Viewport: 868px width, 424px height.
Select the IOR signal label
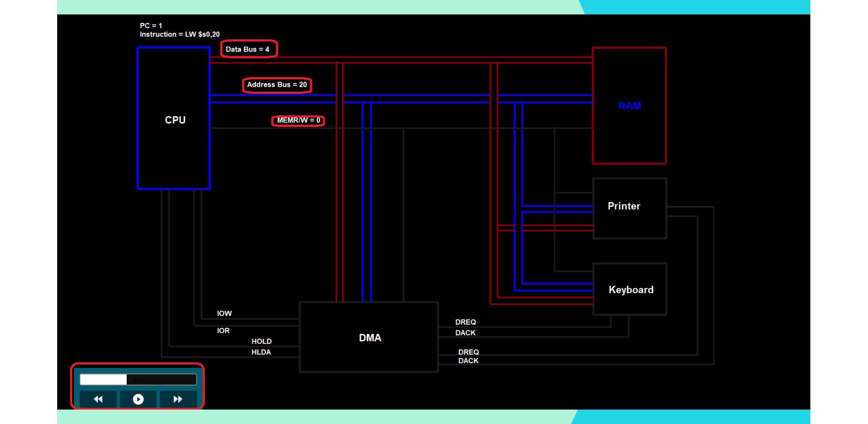click(x=223, y=330)
